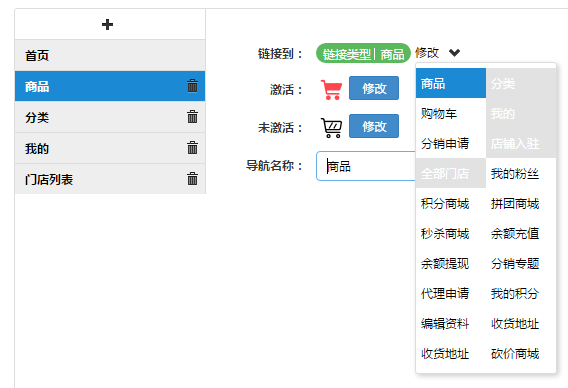Click trash icon next to 门店列表
This screenshot has height=388, width=568.
point(192,179)
